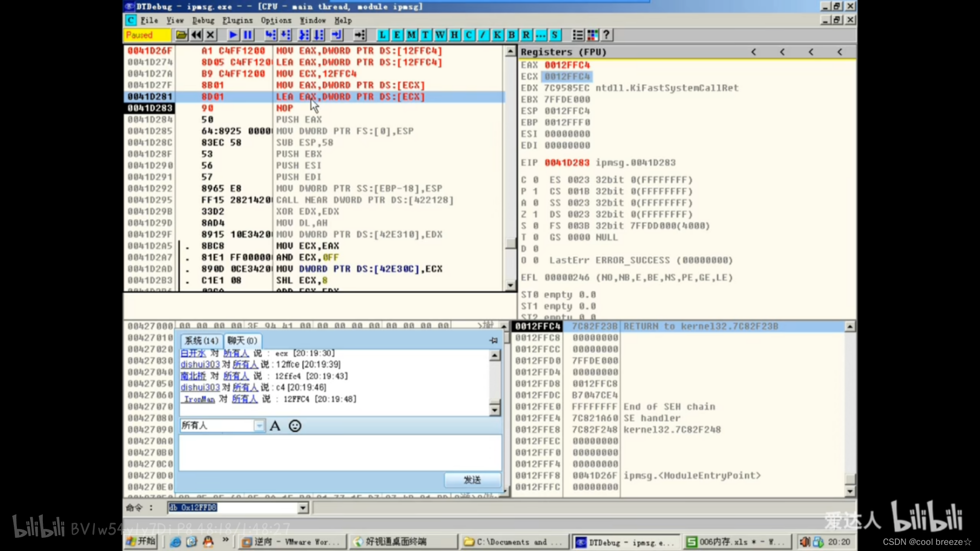Switch to 聊天 (0) chat tab

242,340
